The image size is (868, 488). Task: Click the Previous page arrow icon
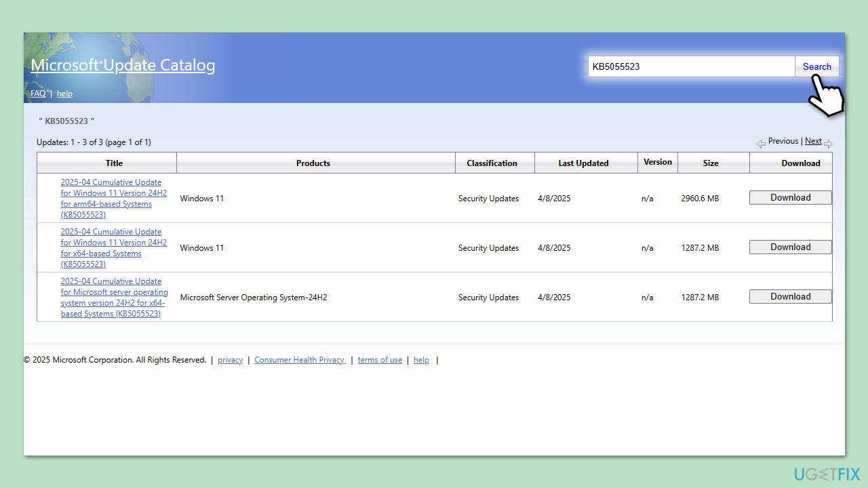(761, 143)
